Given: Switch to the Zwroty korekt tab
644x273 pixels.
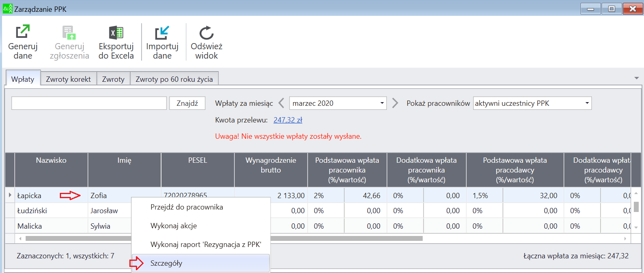Looking at the screenshot, I should (68, 79).
